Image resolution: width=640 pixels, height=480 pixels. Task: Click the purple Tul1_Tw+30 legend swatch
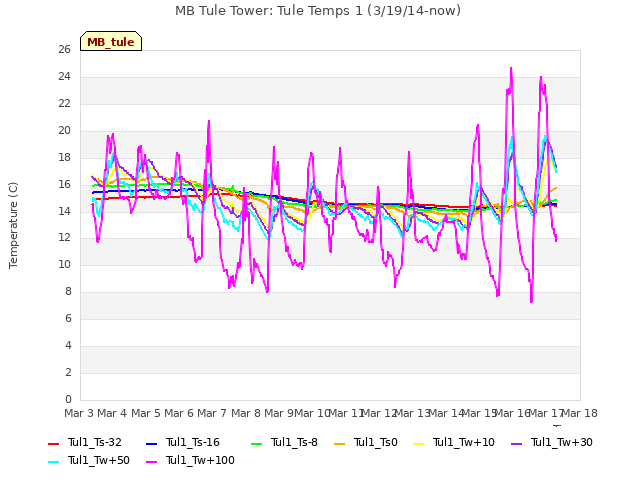coord(516,444)
